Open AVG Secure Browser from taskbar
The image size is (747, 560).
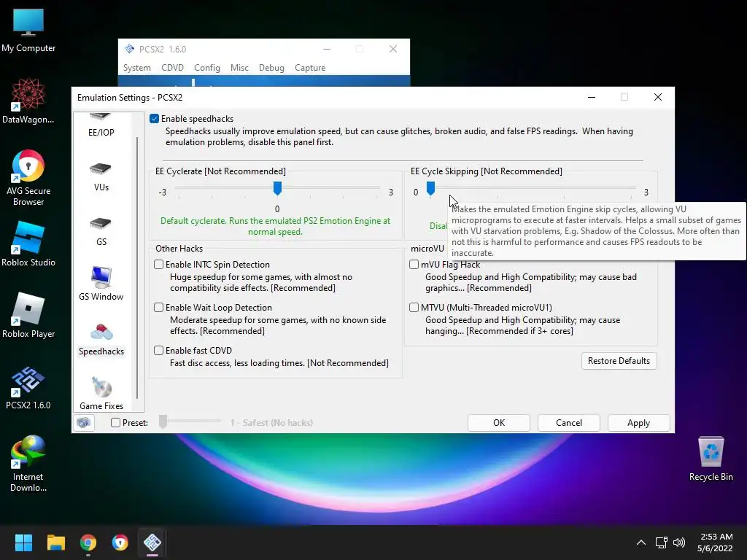coord(120,542)
